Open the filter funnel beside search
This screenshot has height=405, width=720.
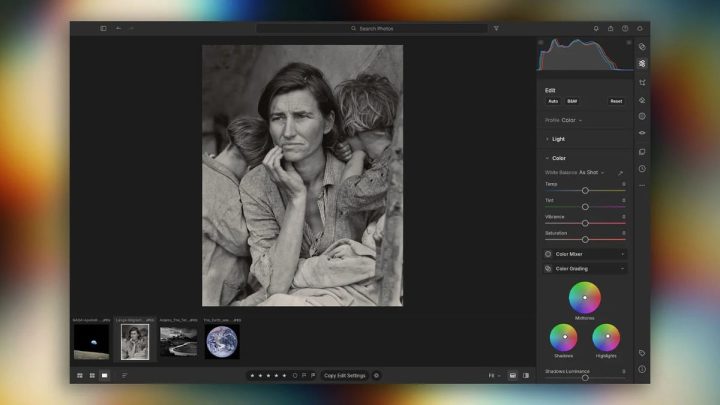496,28
